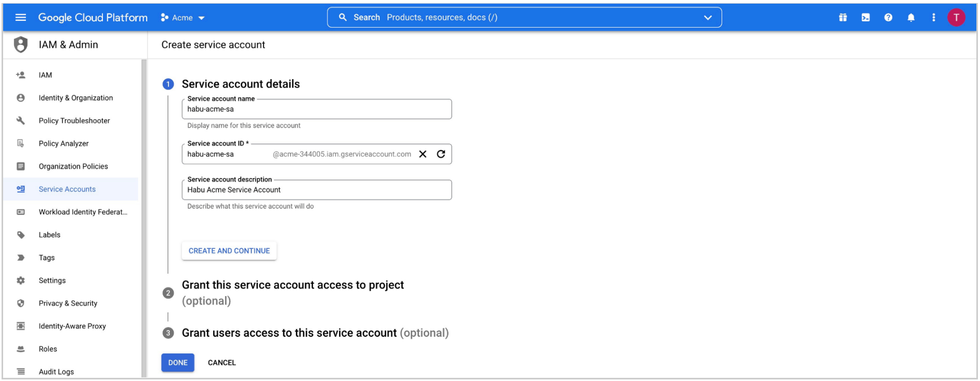
Task: Open the Acme project selector dropdown
Action: point(183,18)
